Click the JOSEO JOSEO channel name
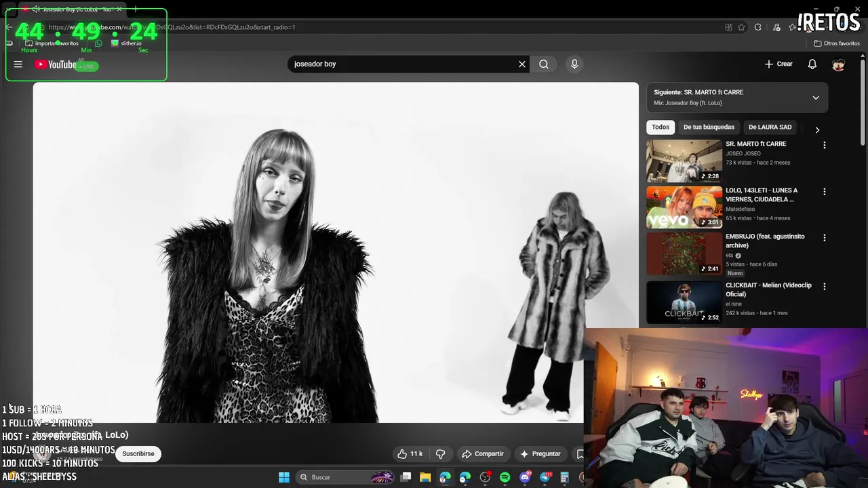Image resolution: width=868 pixels, height=488 pixels. [743, 154]
